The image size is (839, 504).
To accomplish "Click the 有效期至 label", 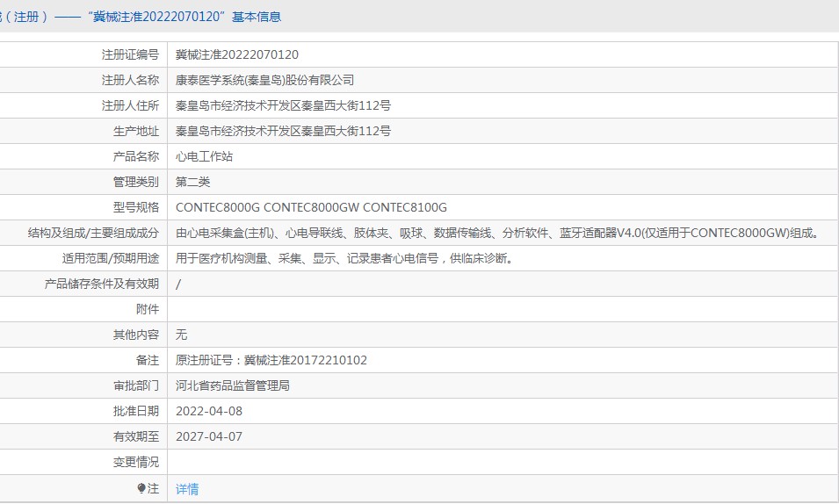I will (x=136, y=436).
